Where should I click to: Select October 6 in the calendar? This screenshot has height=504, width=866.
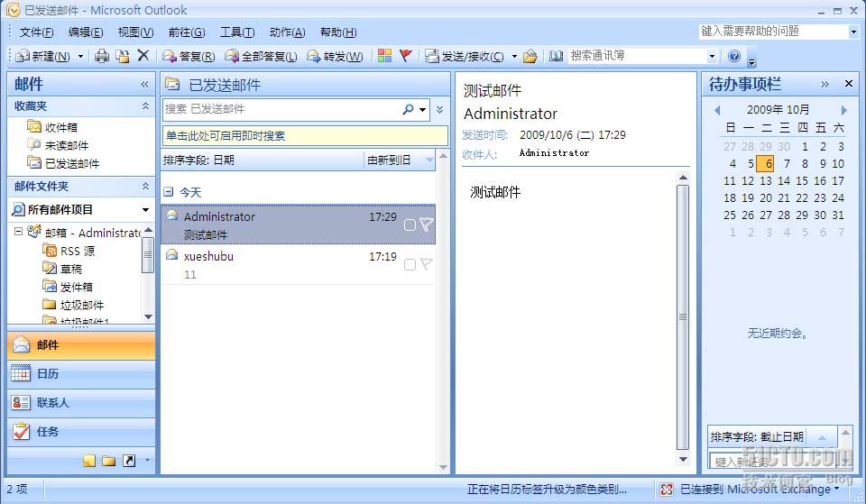766,163
